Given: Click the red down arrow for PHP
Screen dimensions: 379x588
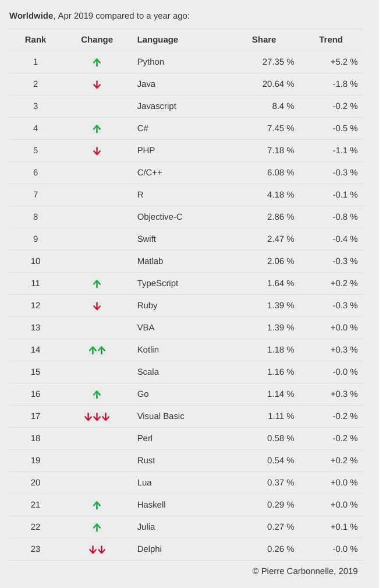Looking at the screenshot, I should 97,151.
